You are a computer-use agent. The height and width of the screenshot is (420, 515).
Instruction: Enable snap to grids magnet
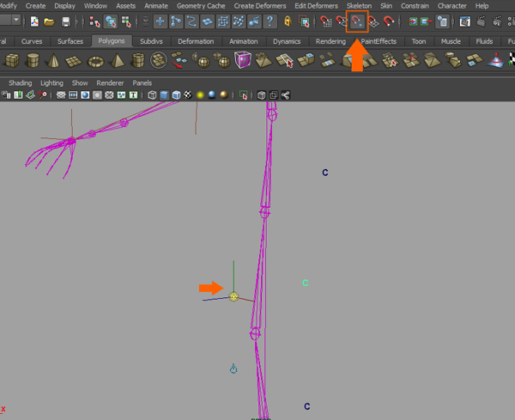point(326,21)
